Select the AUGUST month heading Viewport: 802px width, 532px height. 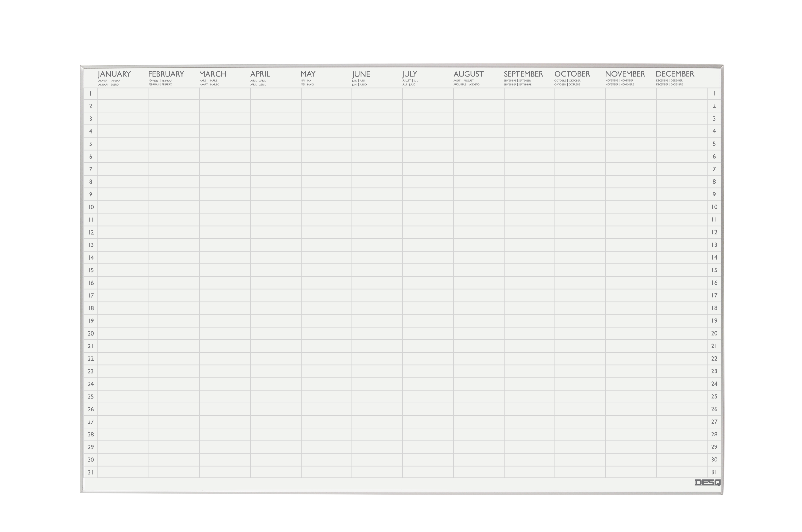coord(468,74)
